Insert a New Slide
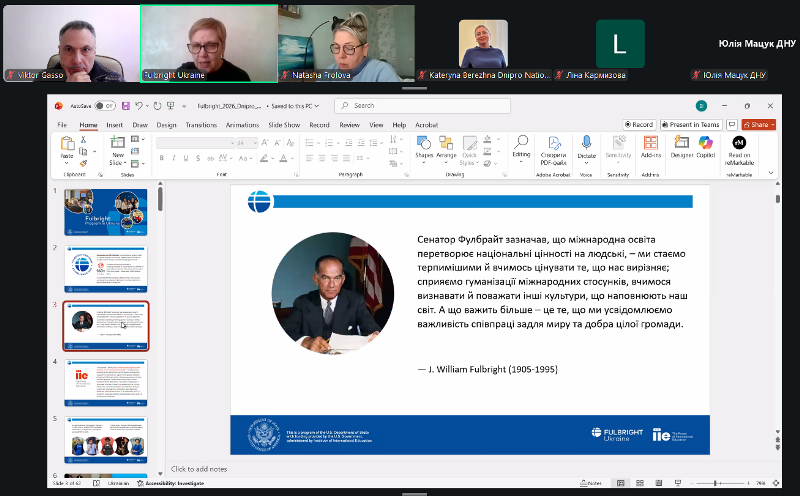The image size is (800, 496). [118, 148]
